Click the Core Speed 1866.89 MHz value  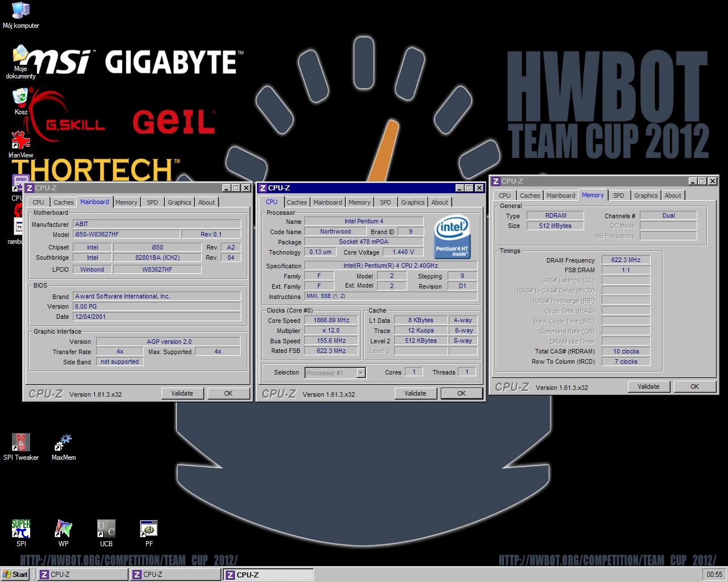[x=332, y=321]
